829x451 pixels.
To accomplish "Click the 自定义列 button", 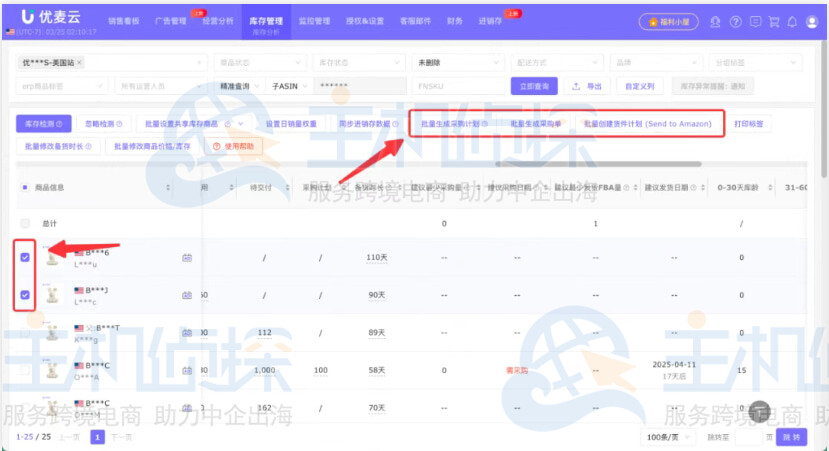I will click(x=640, y=86).
